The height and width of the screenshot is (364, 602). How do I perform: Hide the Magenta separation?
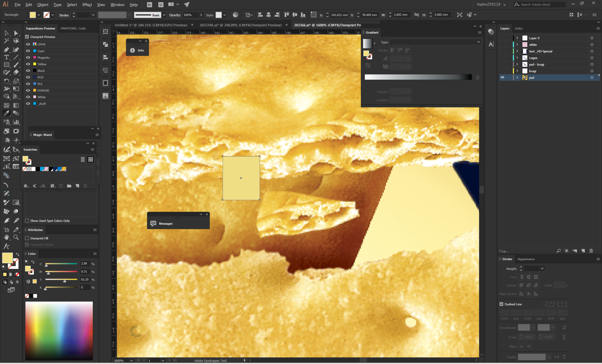[28, 57]
